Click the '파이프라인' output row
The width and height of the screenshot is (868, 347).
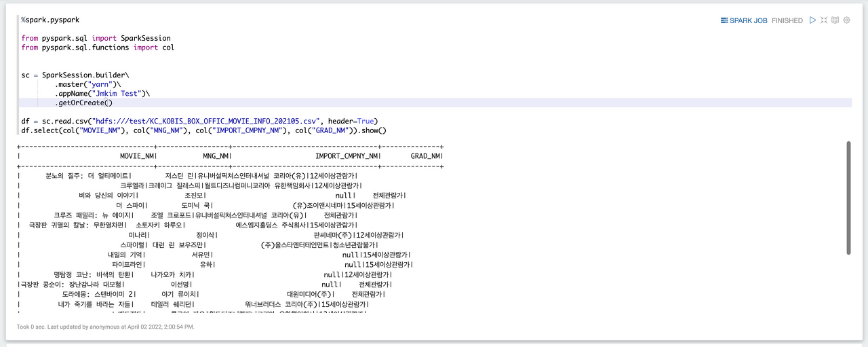[215, 264]
